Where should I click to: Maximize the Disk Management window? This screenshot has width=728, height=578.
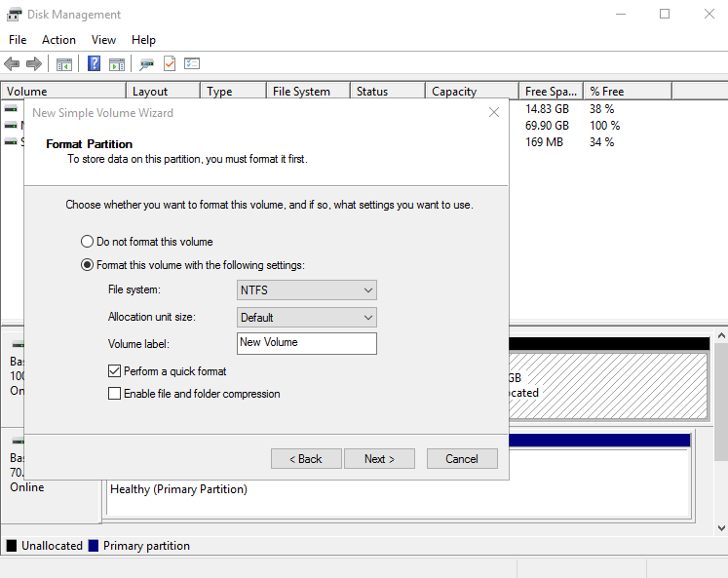(x=665, y=14)
